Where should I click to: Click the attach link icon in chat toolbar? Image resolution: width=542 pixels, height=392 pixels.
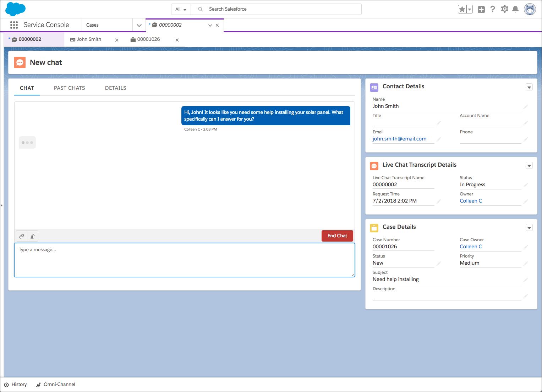pos(22,236)
